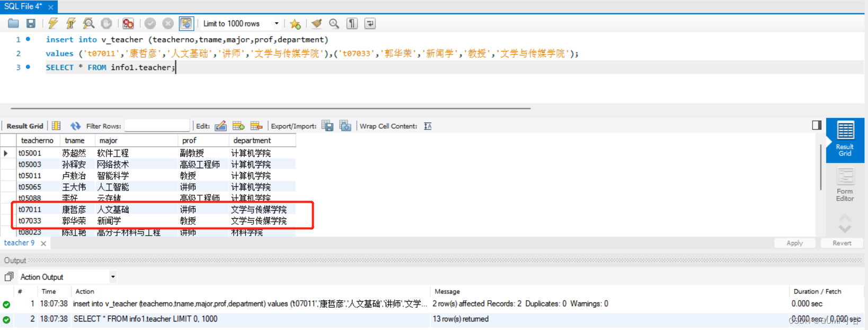This screenshot has height=330, width=868.
Task: Select the teacher 9 result tab
Action: tap(19, 243)
